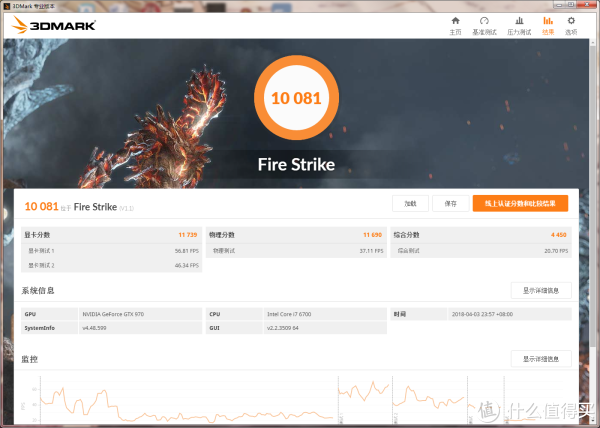Image resolution: width=600 pixels, height=428 pixels.
Task: Click the 3DMark title bar app icon
Action: tap(7, 6)
